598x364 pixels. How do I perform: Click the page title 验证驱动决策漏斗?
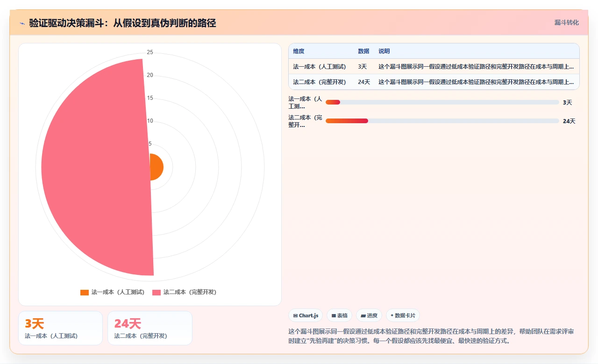[122, 23]
